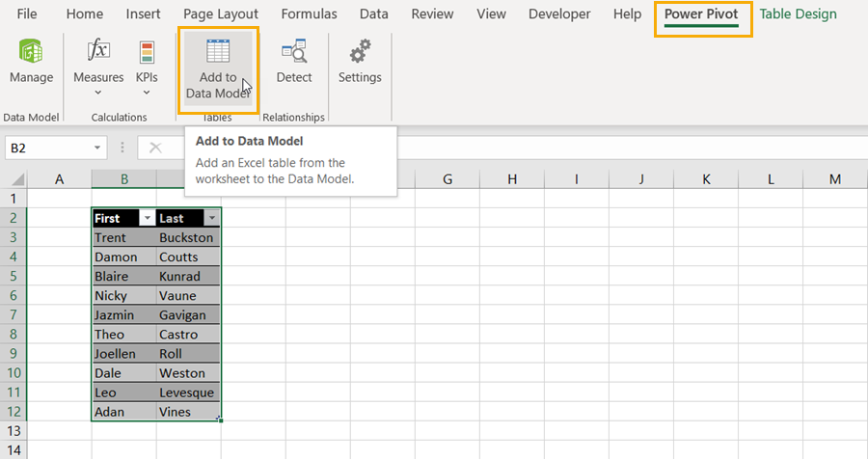868x460 pixels.
Task: Open the File tab
Action: point(27,14)
